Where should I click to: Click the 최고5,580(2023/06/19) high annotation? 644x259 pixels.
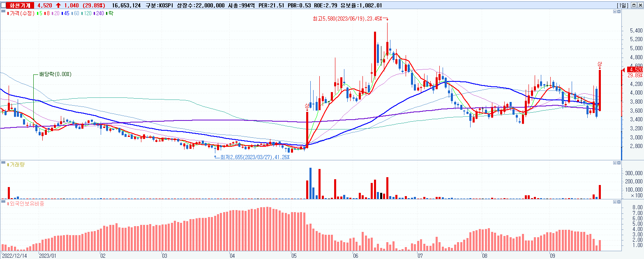point(347,18)
